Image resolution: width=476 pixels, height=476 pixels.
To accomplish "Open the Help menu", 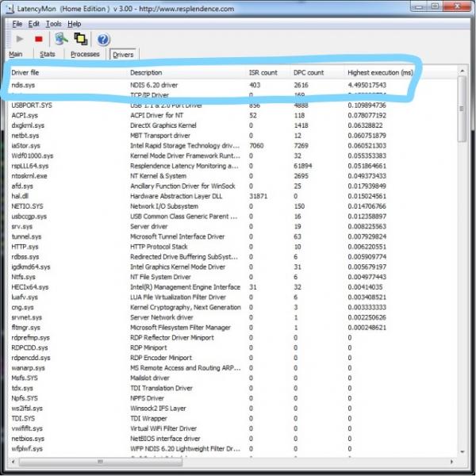I will (74, 24).
